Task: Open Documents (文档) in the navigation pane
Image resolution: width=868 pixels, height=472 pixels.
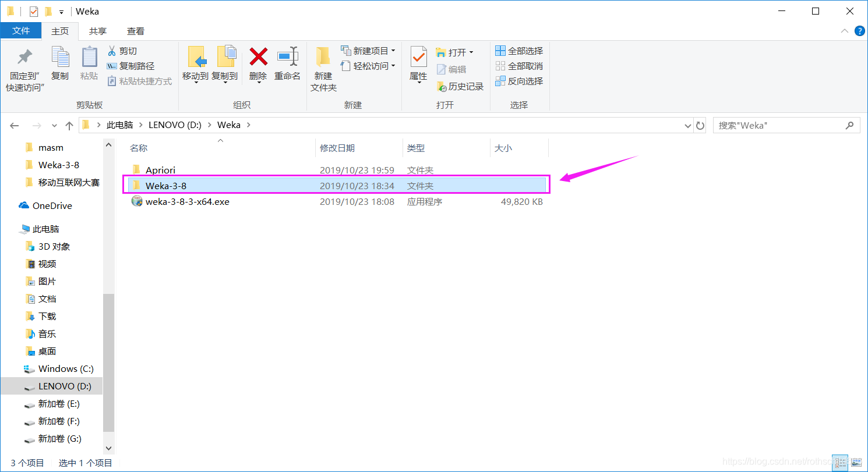Action: pos(47,299)
